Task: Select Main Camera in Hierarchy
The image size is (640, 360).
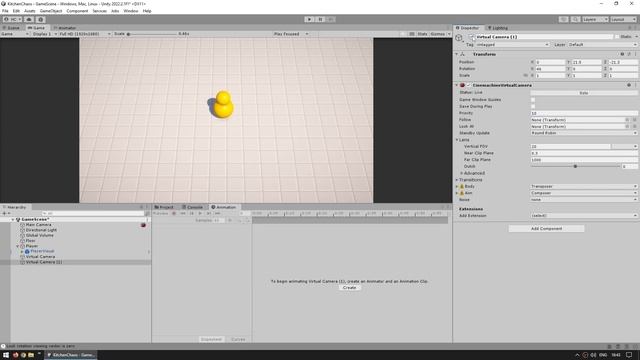Action: 38,225
